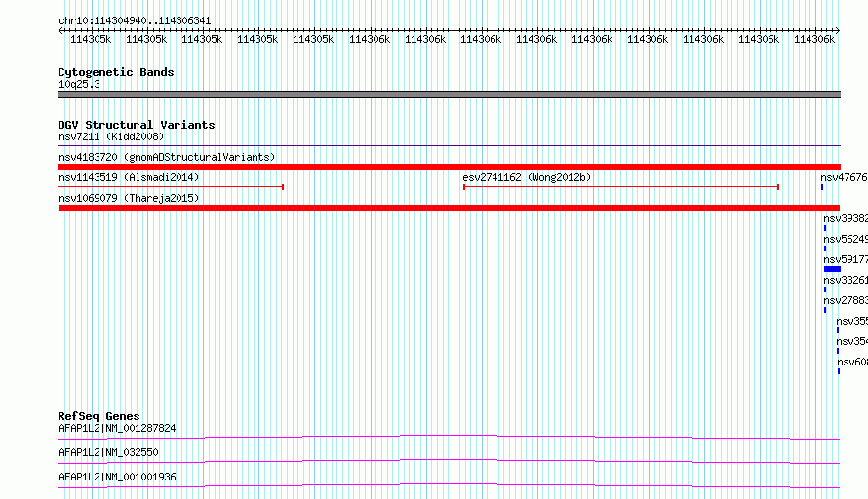The image size is (868, 499).
Task: Open the esv2741162 (Wong2012b) label
Action: coord(527,177)
